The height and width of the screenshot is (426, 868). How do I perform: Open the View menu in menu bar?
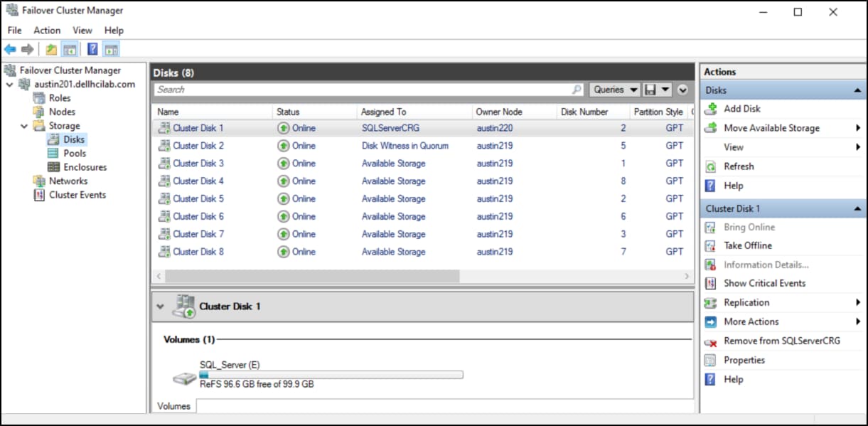point(82,31)
